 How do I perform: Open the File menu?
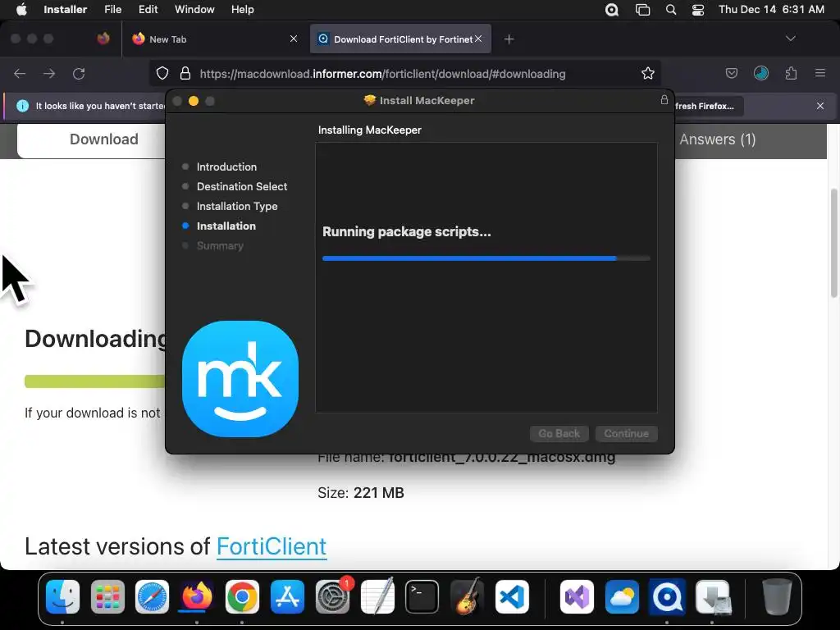click(112, 9)
